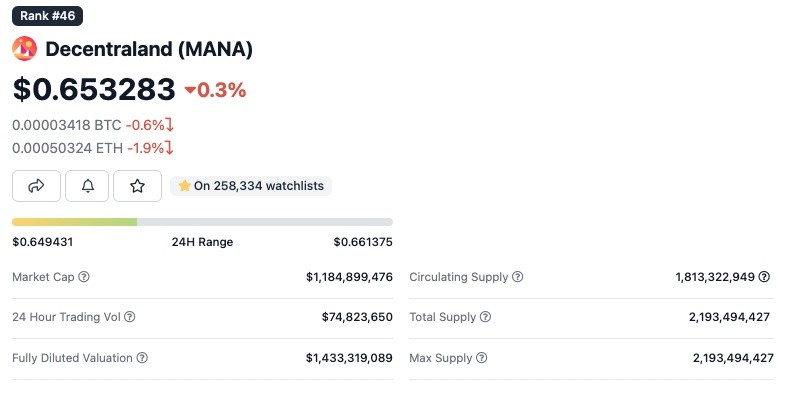Show 24 Hour Trading Vol help icon

click(130, 317)
